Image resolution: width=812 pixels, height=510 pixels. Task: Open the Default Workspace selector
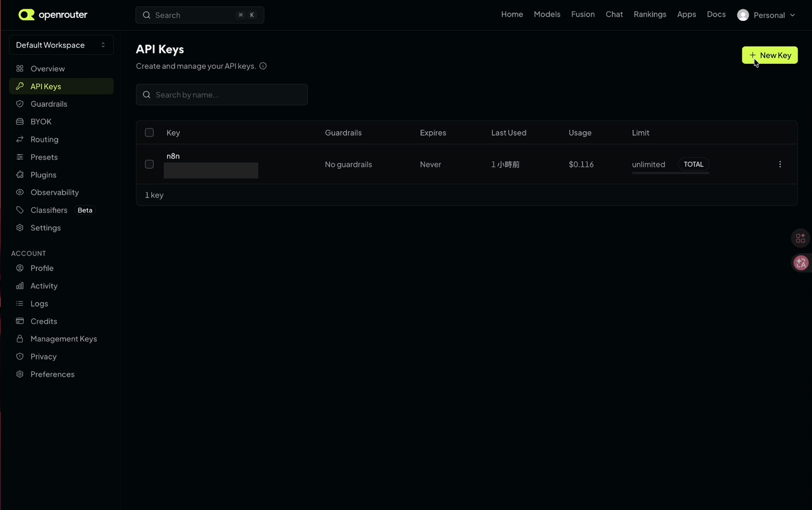click(x=61, y=45)
